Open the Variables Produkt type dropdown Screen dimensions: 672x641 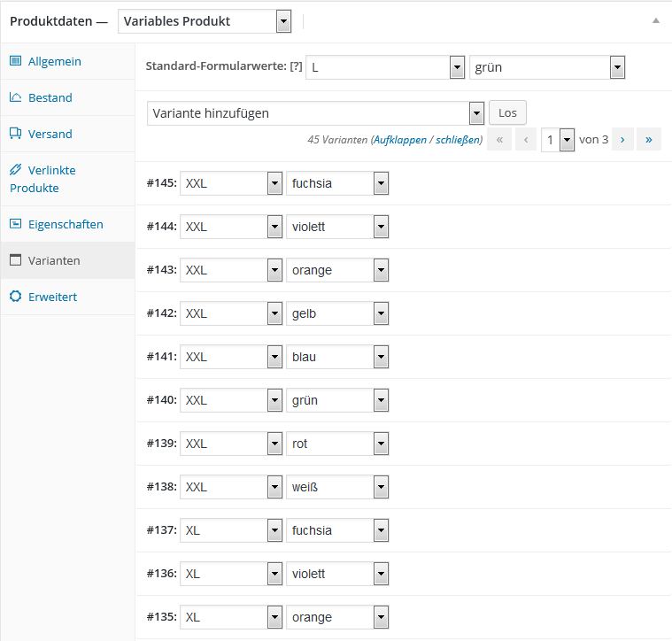point(205,21)
